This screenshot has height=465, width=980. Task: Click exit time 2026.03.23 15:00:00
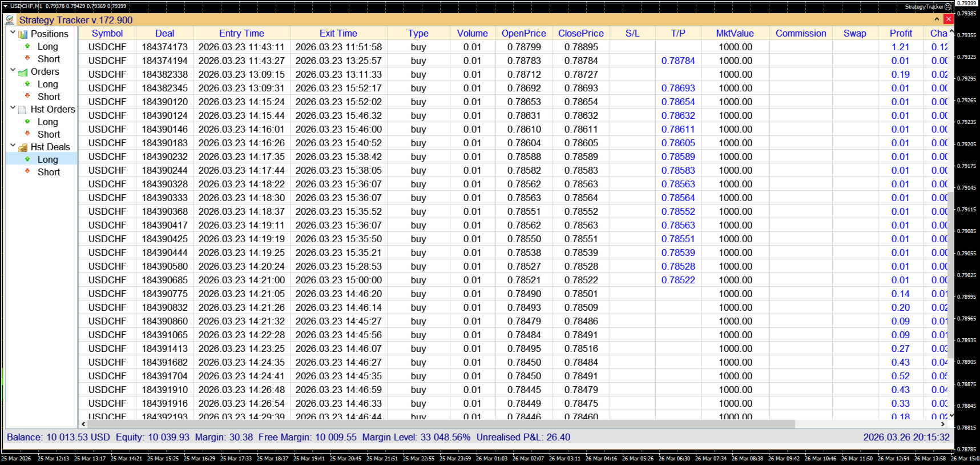coord(338,280)
